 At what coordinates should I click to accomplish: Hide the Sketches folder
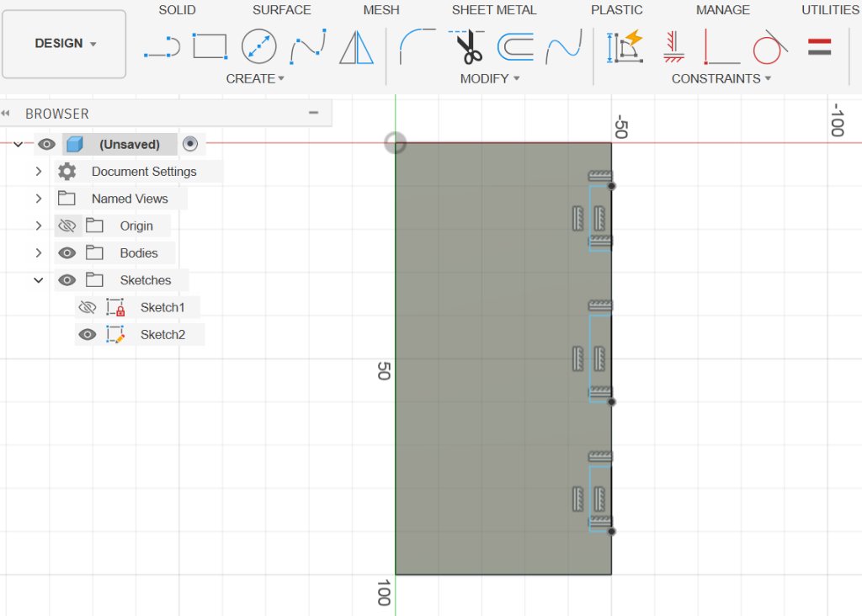(x=67, y=280)
